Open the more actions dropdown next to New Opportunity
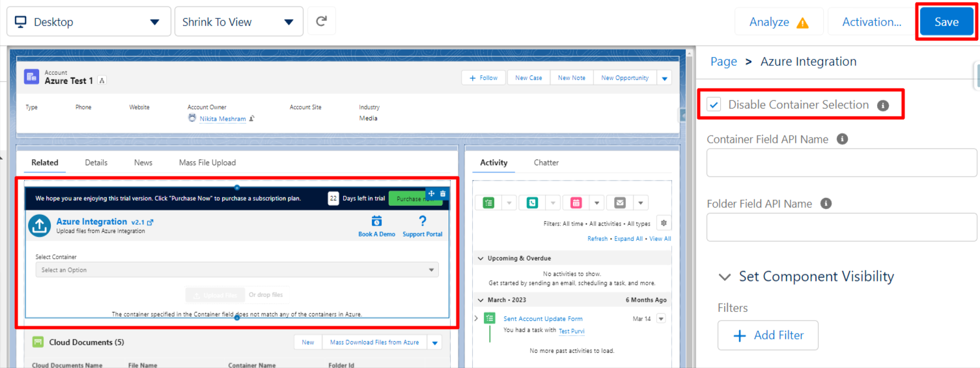The height and width of the screenshot is (368, 980). click(x=664, y=78)
